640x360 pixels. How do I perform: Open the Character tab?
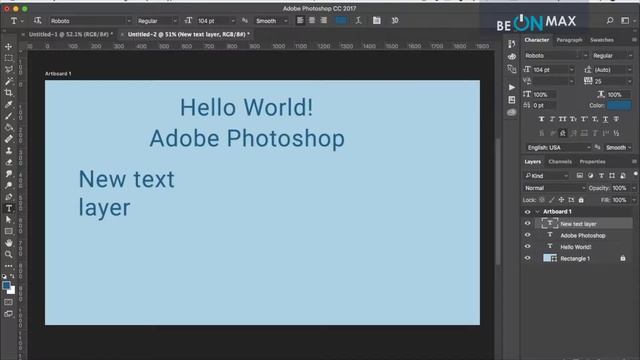click(536, 40)
